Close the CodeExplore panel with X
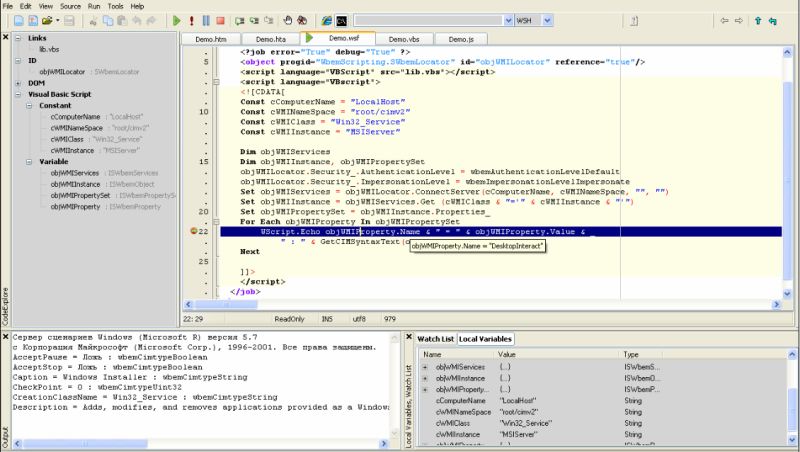Image resolution: width=800 pixels, height=452 pixels. point(5,38)
